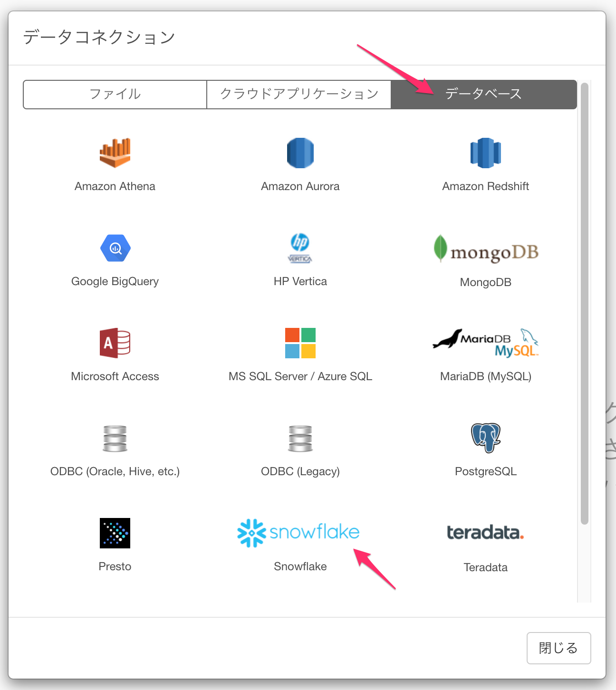Click the Amazon Athena label text
Viewport: 616px width, 690px height.
pyautogui.click(x=115, y=186)
